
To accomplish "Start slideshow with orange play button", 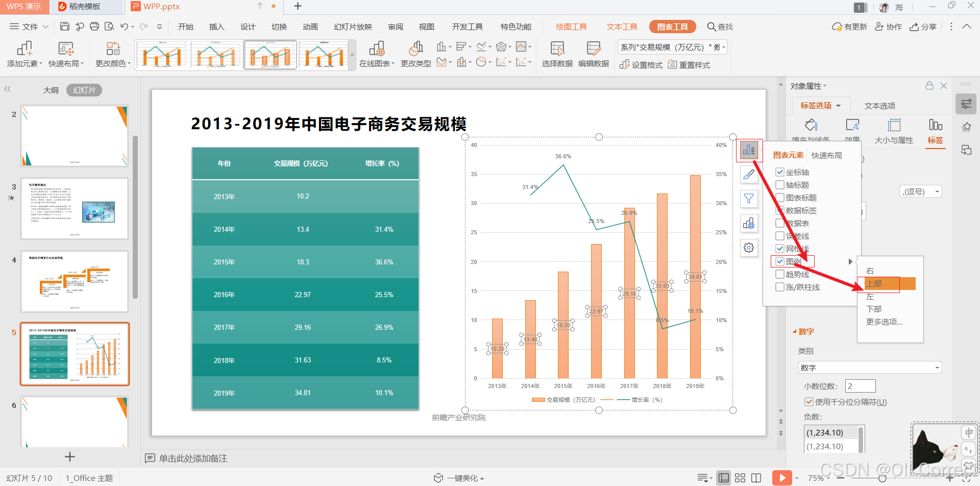I will (782, 478).
